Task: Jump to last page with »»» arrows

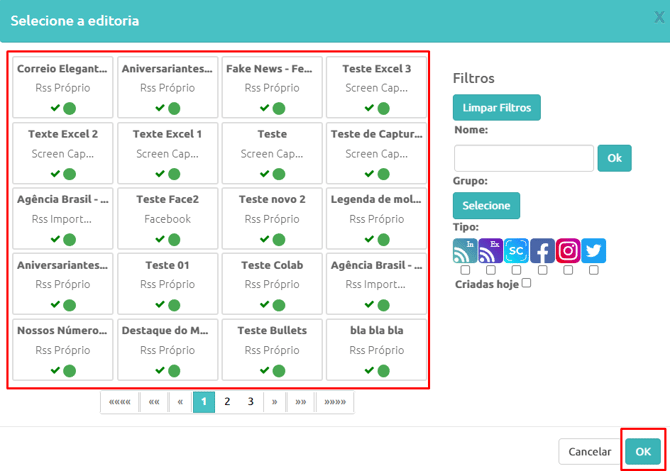Action: coord(335,402)
